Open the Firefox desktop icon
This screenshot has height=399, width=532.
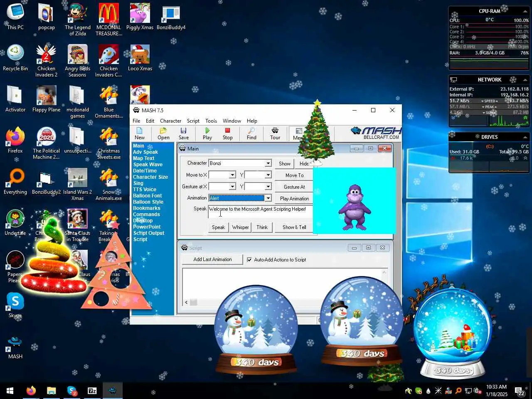(x=15, y=140)
